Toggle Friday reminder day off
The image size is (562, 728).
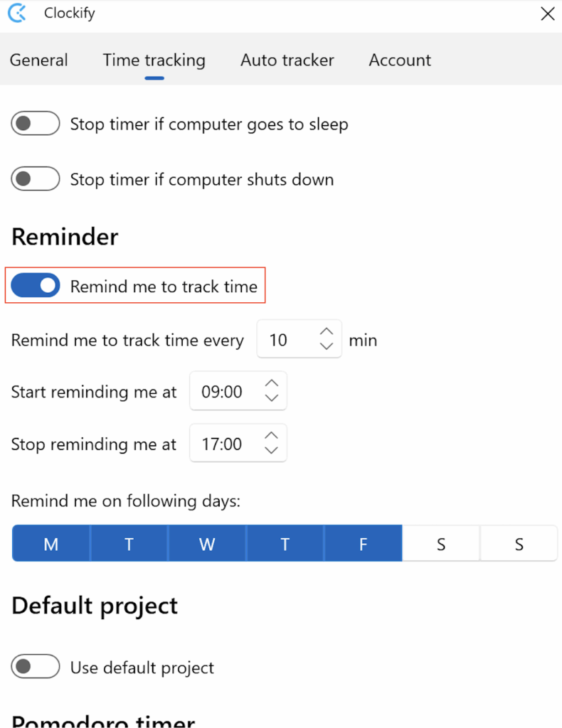(363, 544)
